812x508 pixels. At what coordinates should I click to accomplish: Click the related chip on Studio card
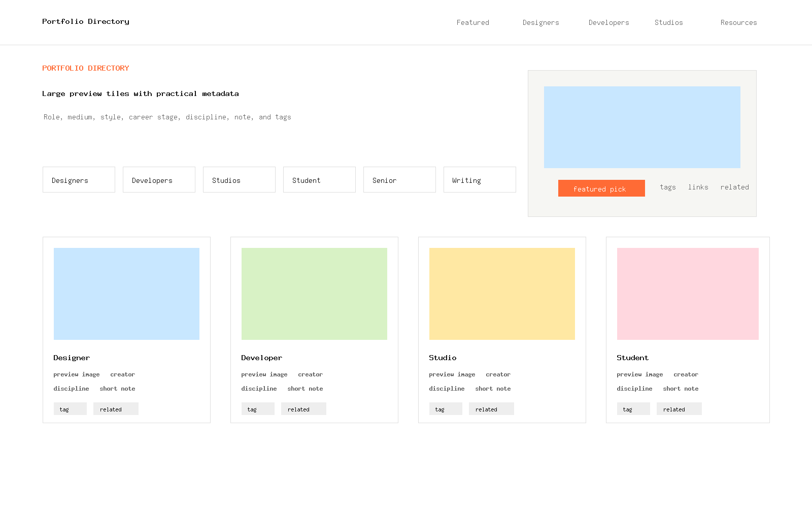pos(491,409)
